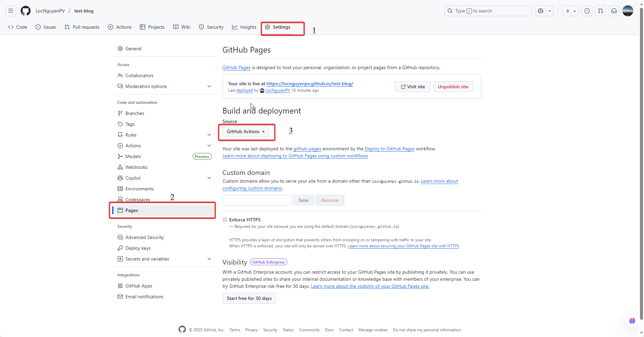Open the issues icon in top bar

pyautogui.click(x=587, y=11)
